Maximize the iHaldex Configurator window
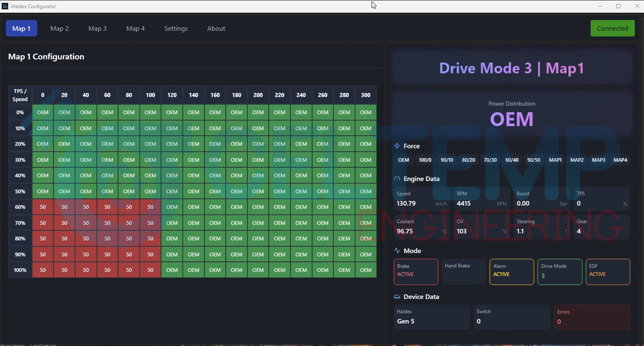The image size is (644, 346). point(619,6)
